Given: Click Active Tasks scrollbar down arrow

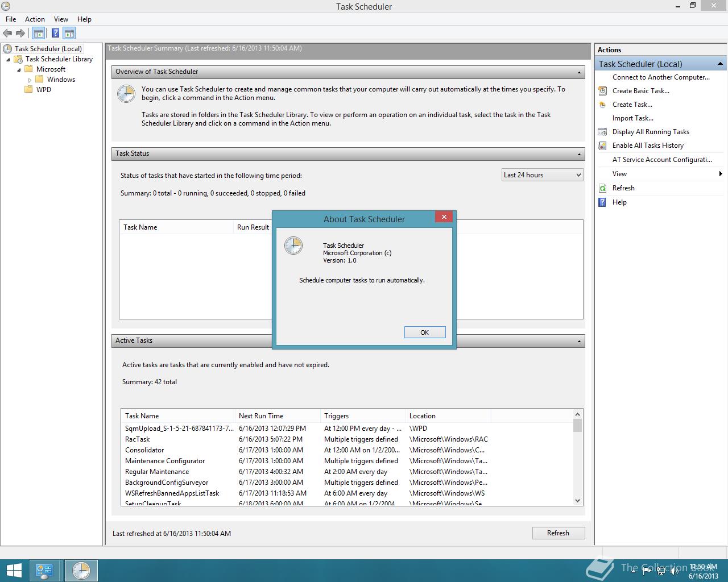Looking at the screenshot, I should click(x=578, y=501).
